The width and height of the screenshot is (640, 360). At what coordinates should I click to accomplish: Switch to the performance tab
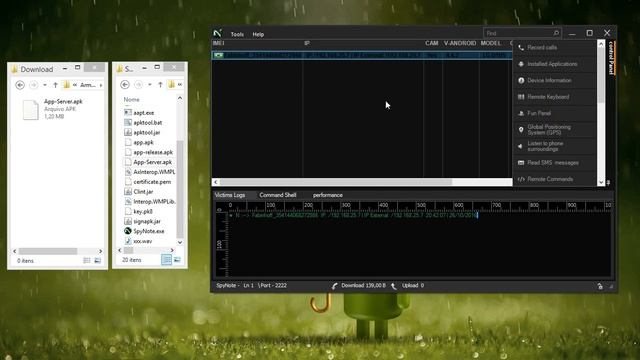[x=328, y=195]
